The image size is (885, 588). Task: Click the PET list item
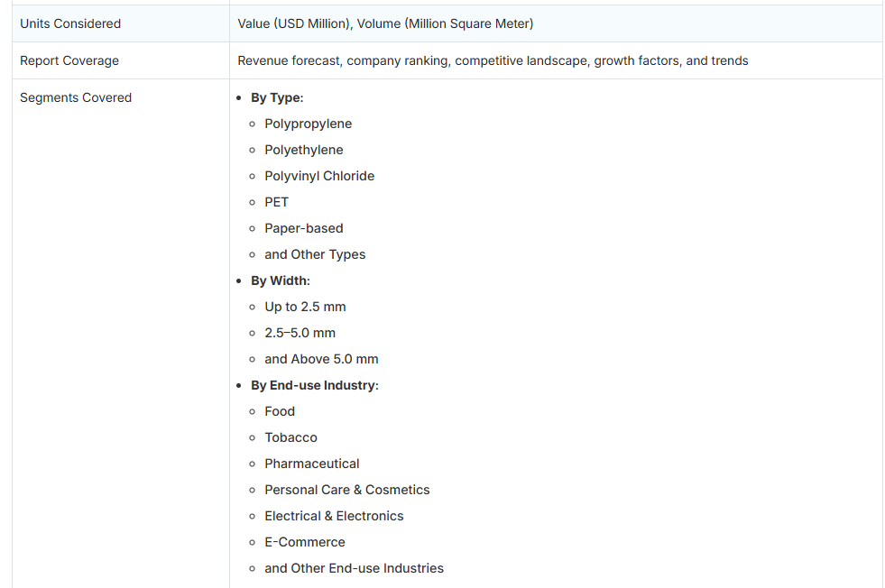pyautogui.click(x=276, y=202)
